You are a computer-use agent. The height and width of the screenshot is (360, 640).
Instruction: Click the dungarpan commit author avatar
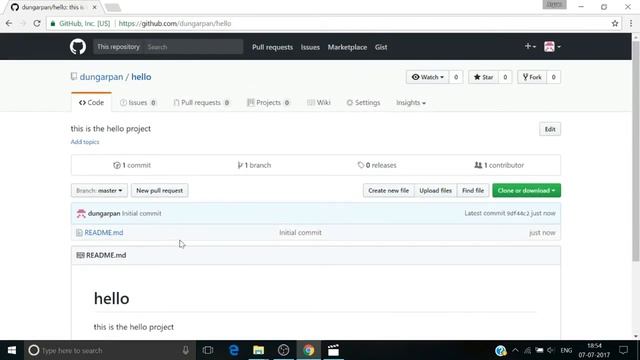pyautogui.click(x=81, y=213)
